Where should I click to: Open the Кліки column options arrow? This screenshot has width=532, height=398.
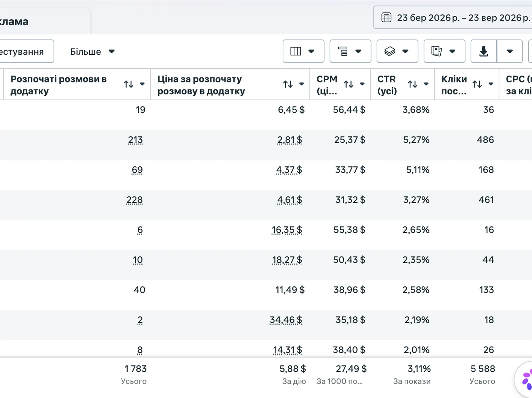pos(491,84)
